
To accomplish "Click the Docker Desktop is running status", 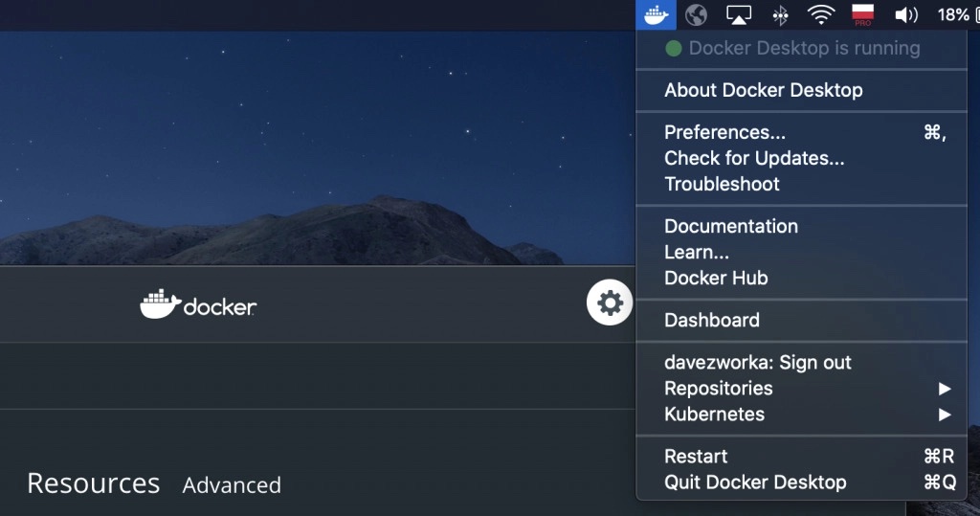I will [x=801, y=48].
